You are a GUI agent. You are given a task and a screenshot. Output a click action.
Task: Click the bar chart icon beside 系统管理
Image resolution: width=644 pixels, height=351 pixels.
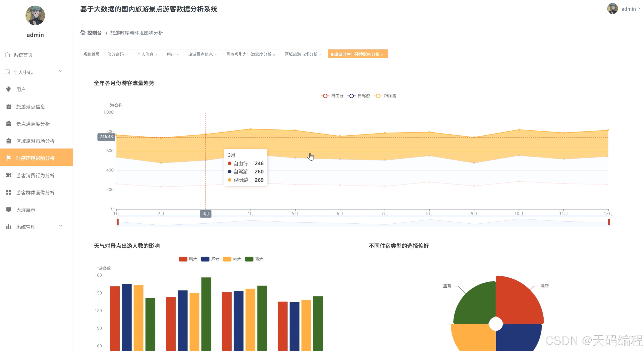[x=8, y=227]
